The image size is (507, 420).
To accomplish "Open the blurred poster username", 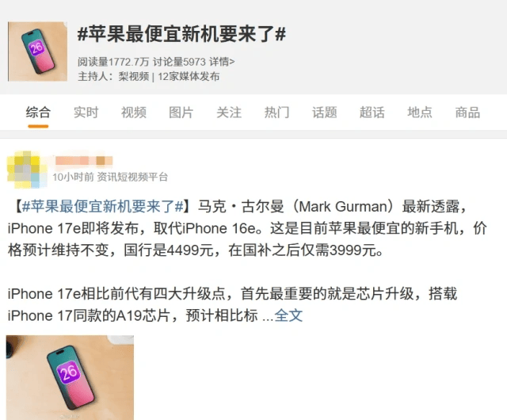I will (84, 161).
